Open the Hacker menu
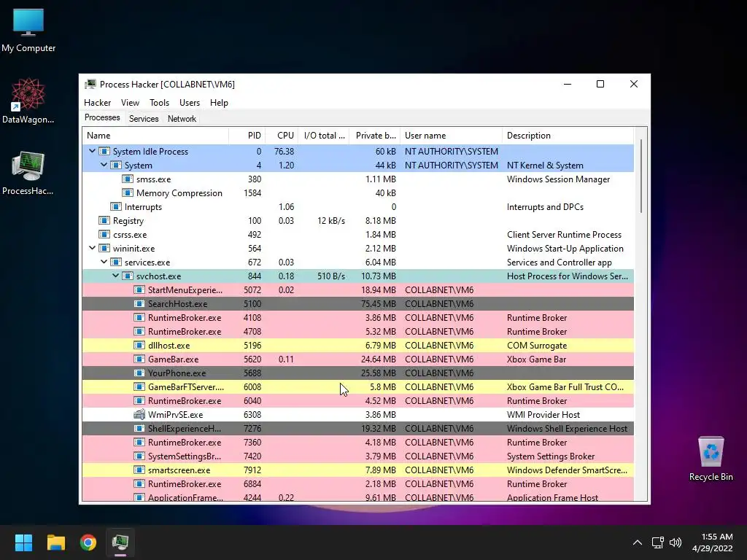 tap(97, 102)
